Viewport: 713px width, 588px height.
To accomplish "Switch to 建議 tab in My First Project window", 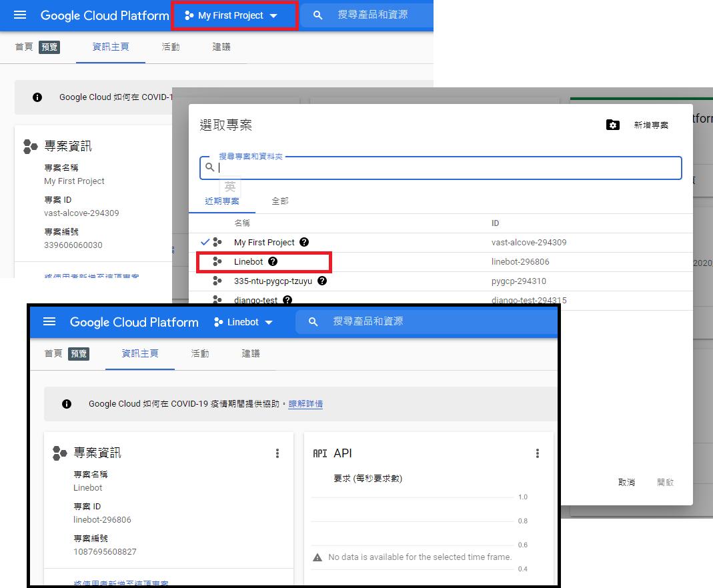I will (x=221, y=47).
